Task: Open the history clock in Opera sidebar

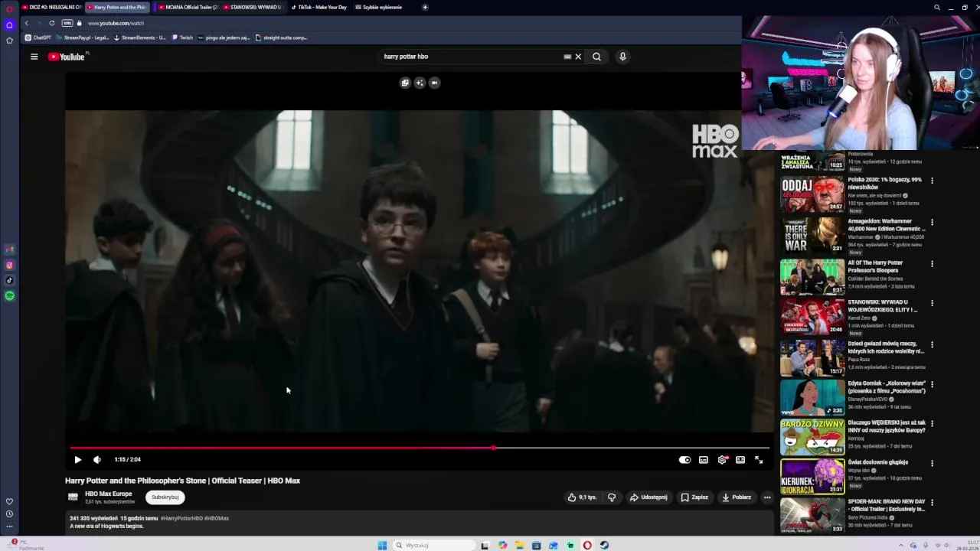Action: [x=9, y=514]
